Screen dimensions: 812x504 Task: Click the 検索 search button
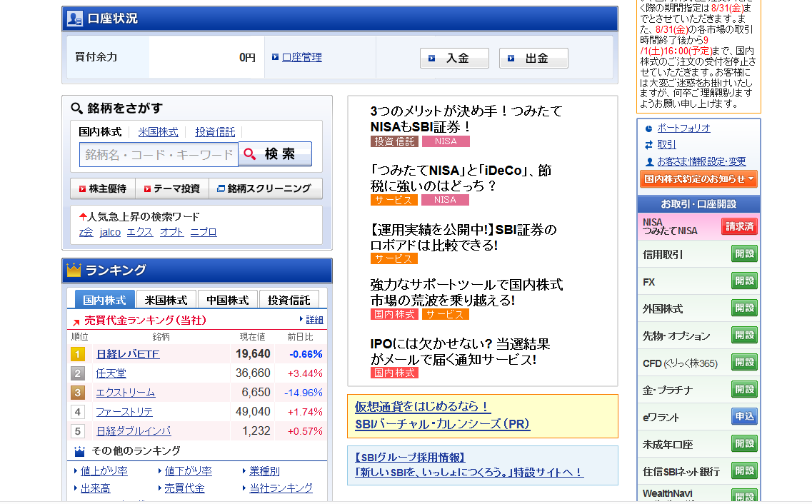coord(275,154)
